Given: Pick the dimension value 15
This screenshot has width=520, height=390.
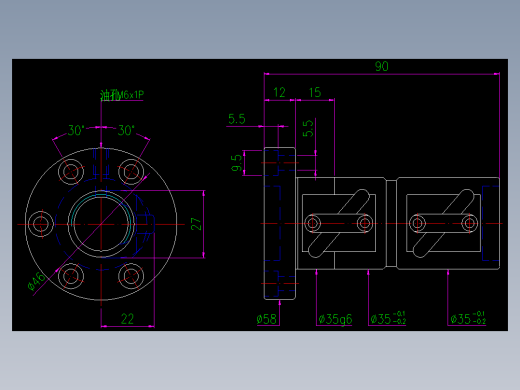Looking at the screenshot, I should click(x=315, y=92).
